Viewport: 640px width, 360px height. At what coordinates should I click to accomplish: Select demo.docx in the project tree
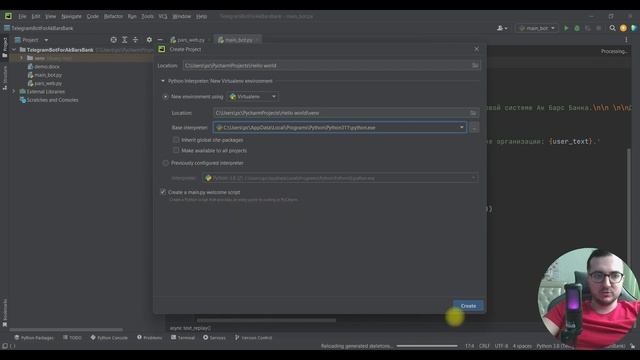tap(47, 67)
